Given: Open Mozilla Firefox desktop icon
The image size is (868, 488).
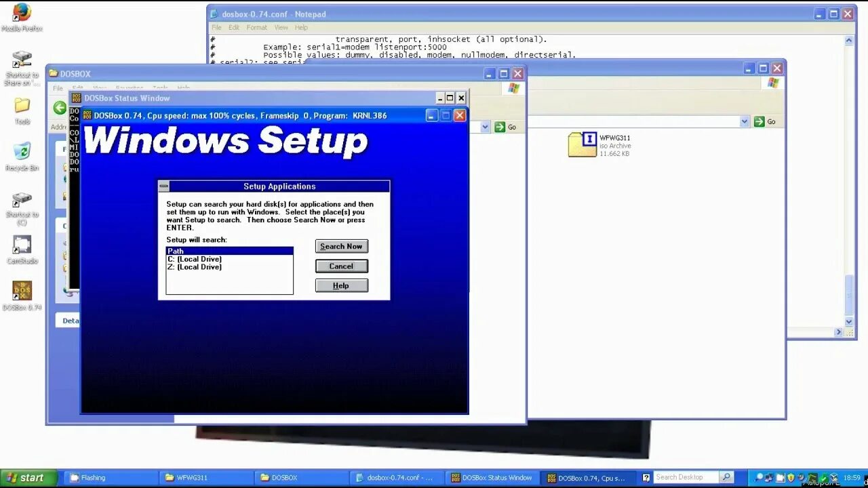Looking at the screenshot, I should click(22, 18).
